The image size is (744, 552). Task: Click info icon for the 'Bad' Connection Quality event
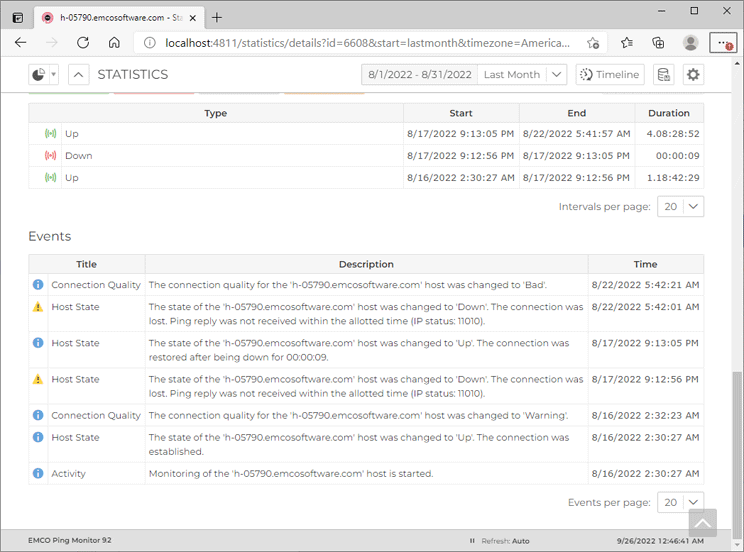(38, 284)
